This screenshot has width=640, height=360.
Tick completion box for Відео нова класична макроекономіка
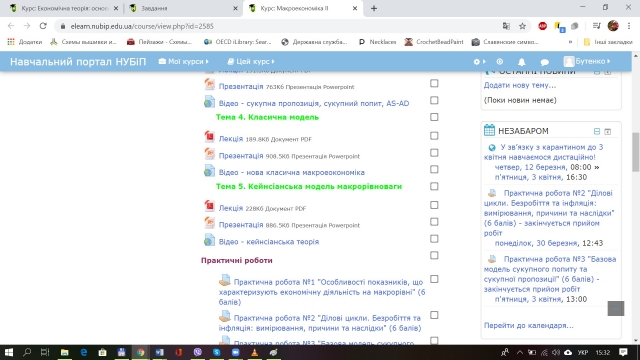(434, 169)
